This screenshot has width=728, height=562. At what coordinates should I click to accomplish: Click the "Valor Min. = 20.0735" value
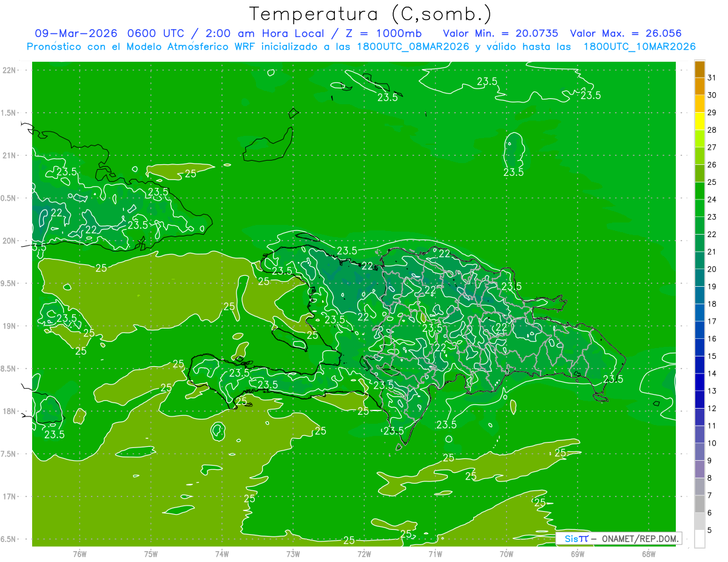pos(501,33)
